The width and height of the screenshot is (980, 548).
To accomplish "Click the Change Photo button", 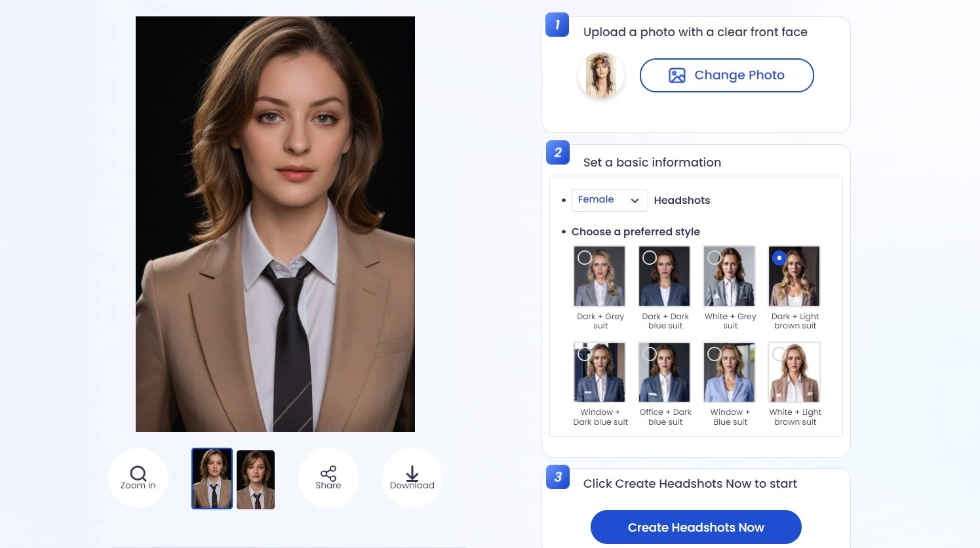I will [726, 75].
